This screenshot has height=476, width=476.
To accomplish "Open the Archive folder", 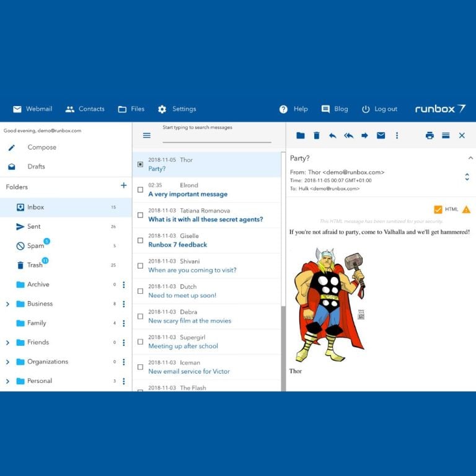I will pos(66,284).
